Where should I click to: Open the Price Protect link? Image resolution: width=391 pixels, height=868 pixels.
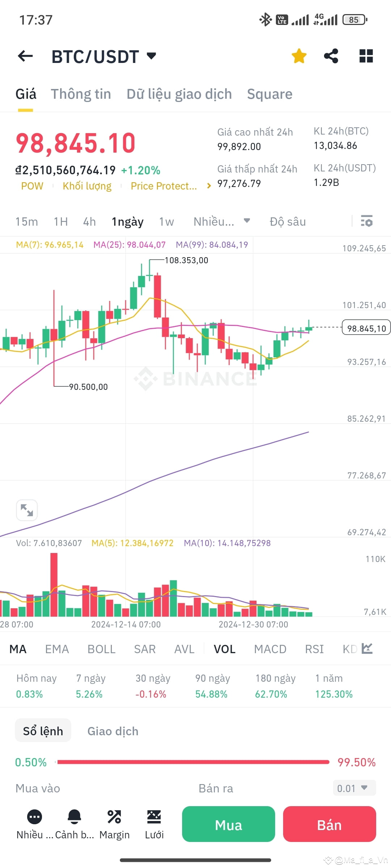click(x=164, y=186)
